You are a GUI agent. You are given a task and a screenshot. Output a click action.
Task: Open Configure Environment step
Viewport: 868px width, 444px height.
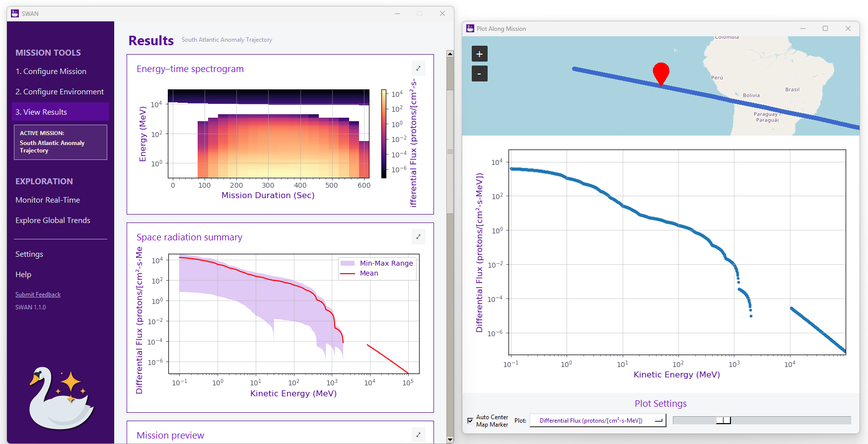(x=60, y=92)
